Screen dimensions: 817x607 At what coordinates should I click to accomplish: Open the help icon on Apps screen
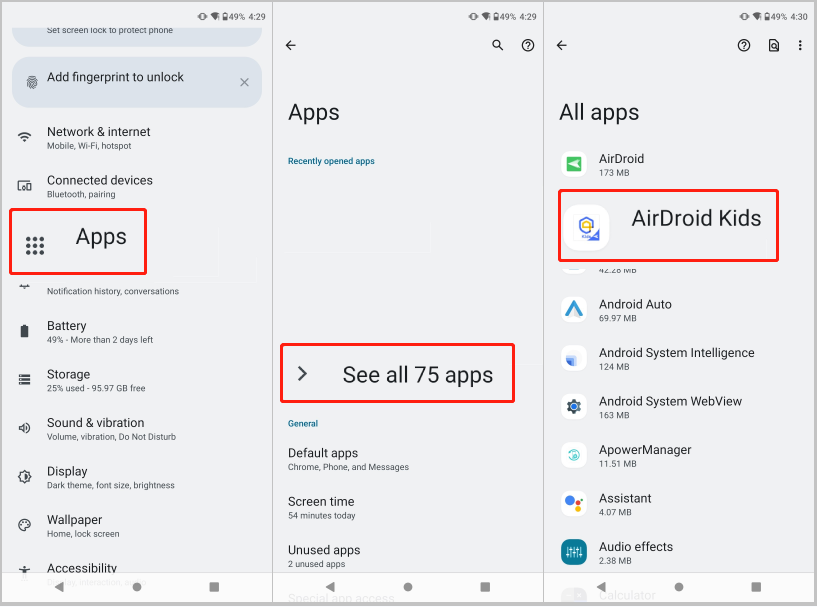528,46
